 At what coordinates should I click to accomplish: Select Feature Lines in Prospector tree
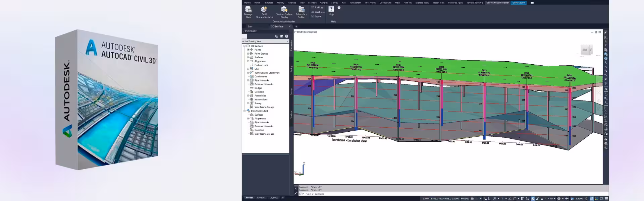(261, 65)
